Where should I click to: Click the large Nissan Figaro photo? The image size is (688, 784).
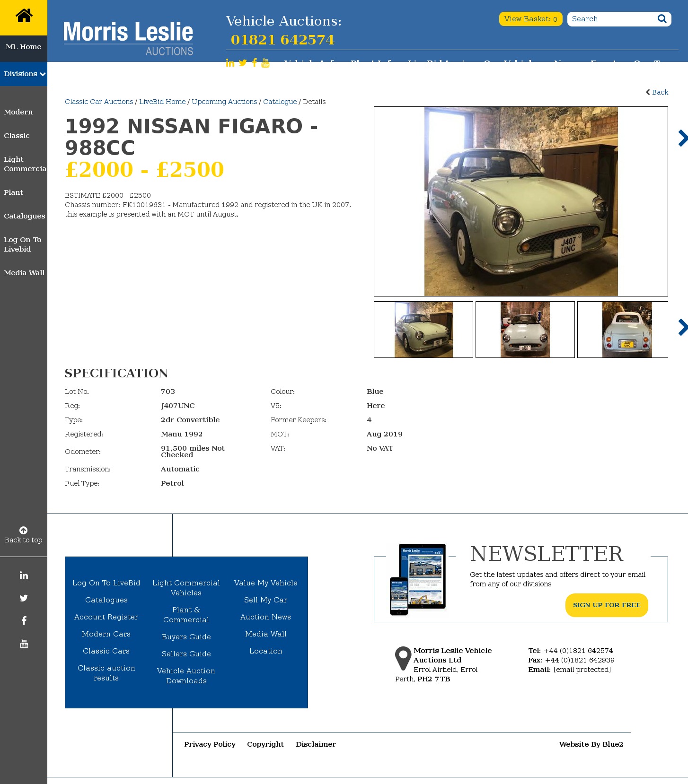click(x=521, y=201)
